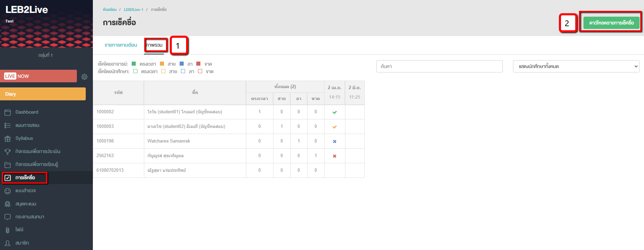The width and height of the screenshot is (644, 250).
Task: Click the person icon for สมาชิก
Action: (7, 243)
